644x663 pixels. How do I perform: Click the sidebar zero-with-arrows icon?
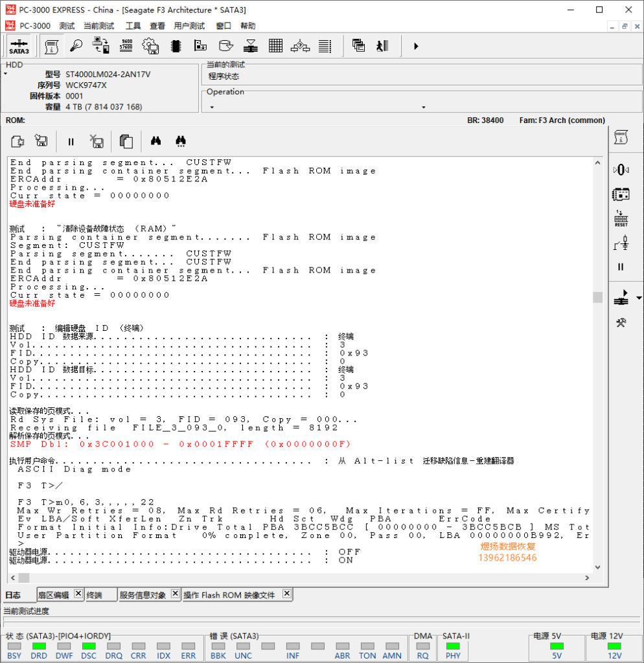(x=621, y=170)
